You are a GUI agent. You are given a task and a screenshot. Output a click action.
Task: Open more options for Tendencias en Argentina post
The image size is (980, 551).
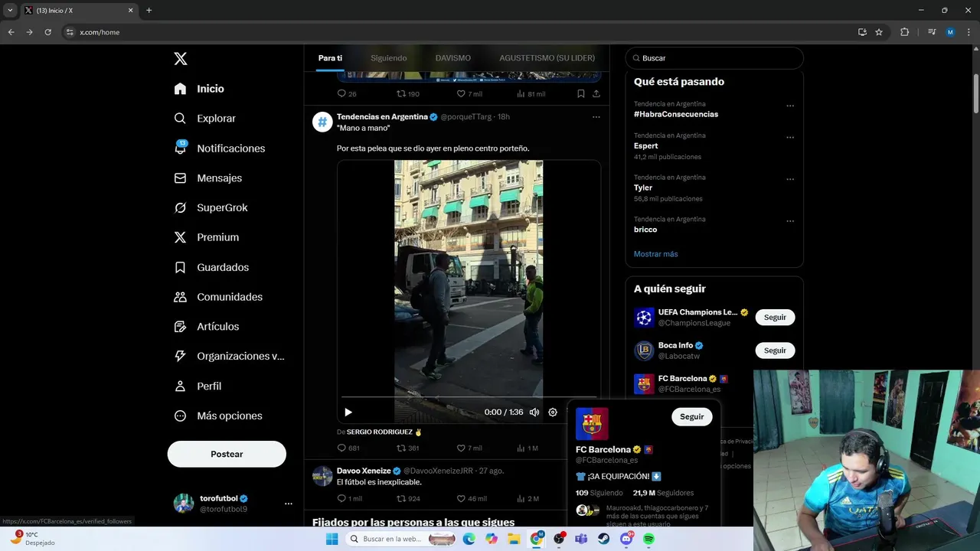click(596, 117)
